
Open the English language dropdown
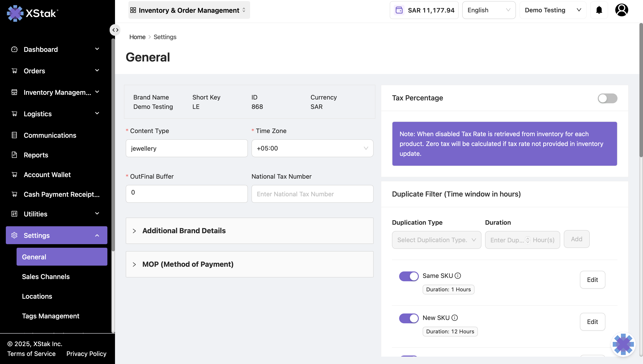point(489,10)
